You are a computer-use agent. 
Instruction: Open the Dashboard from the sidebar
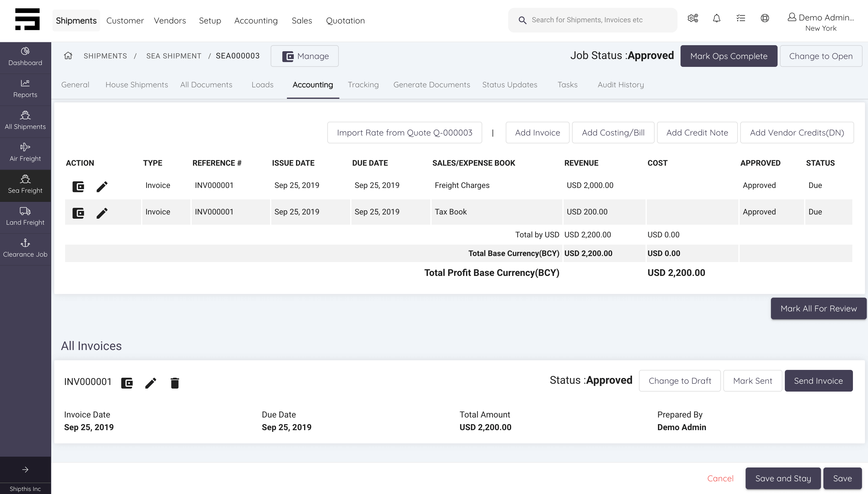click(25, 57)
